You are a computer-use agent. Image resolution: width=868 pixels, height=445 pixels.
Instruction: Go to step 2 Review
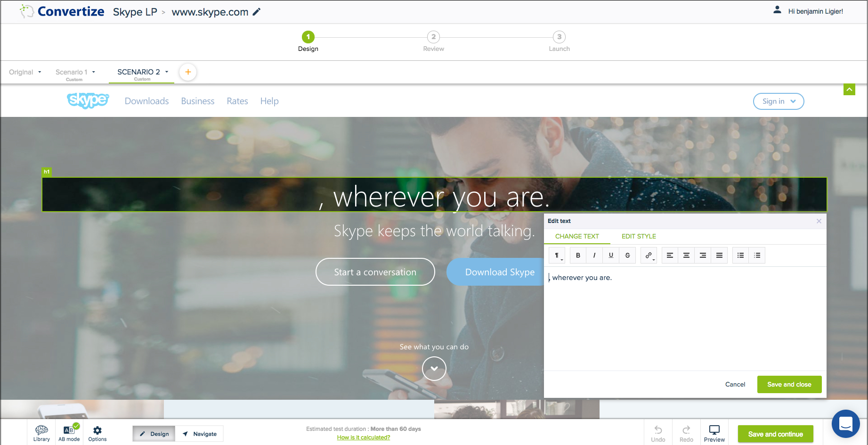tap(434, 41)
